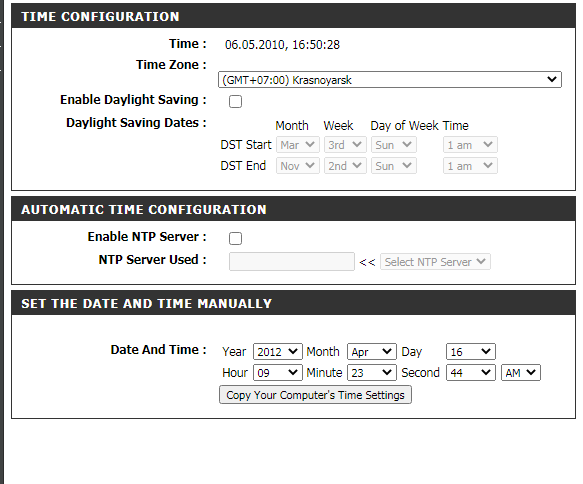Open the DST End time dropdown
The height and width of the screenshot is (484, 583).
click(470, 165)
